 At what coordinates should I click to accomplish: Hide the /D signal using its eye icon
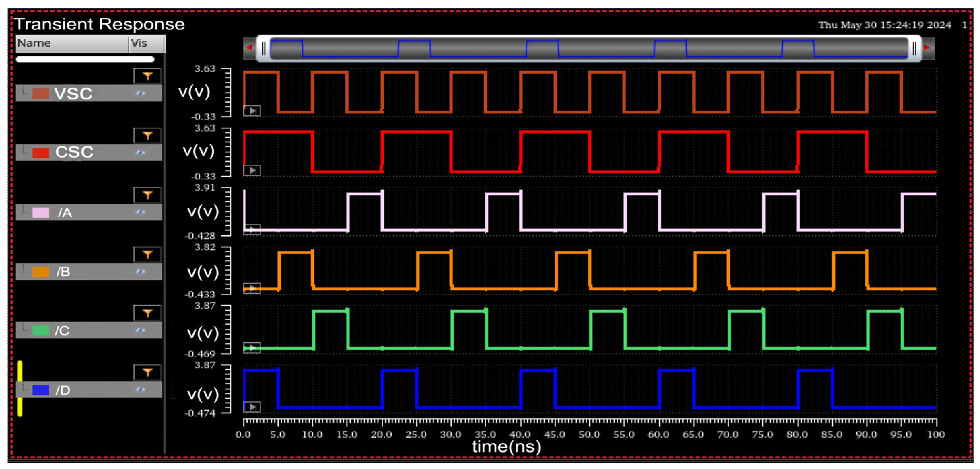coord(140,390)
